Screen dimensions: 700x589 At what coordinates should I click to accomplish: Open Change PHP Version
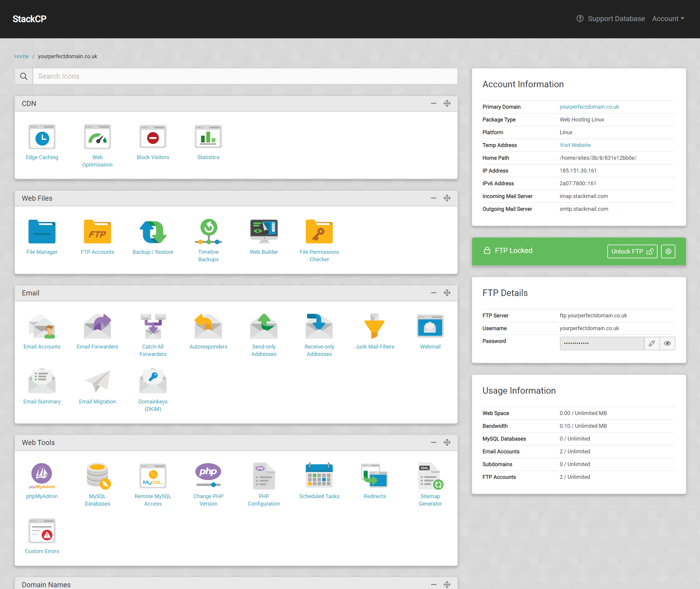[208, 484]
